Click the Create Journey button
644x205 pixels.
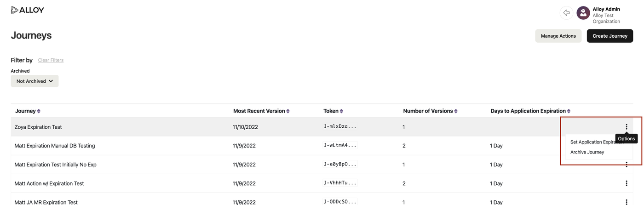coord(609,36)
